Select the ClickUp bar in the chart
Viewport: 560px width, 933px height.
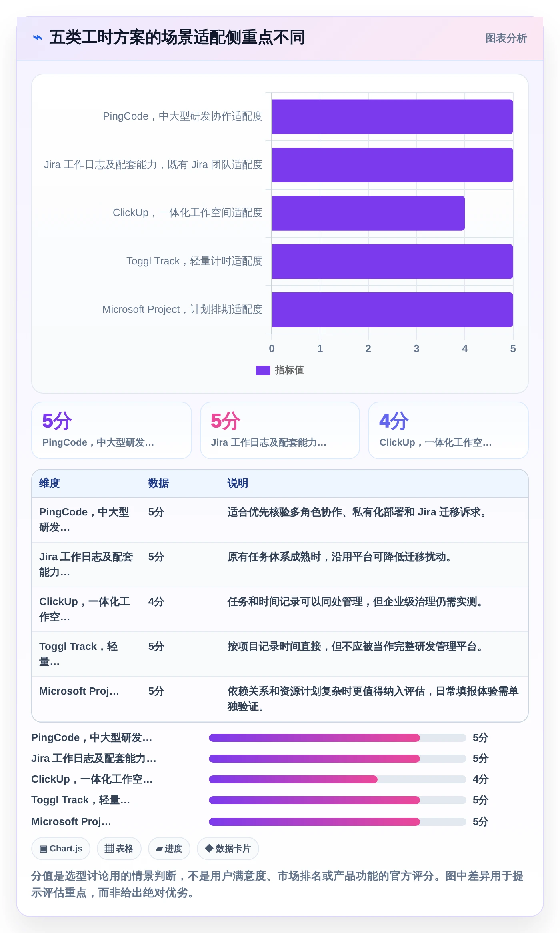(368, 213)
